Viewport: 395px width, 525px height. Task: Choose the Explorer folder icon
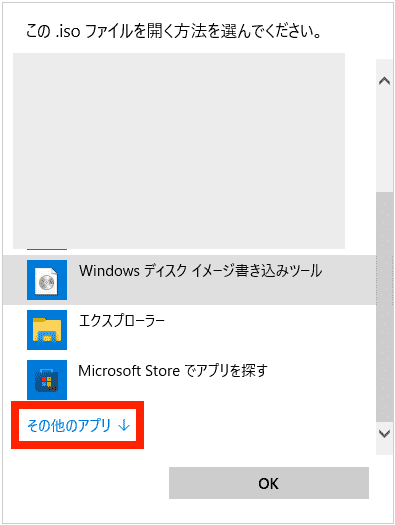(x=47, y=330)
